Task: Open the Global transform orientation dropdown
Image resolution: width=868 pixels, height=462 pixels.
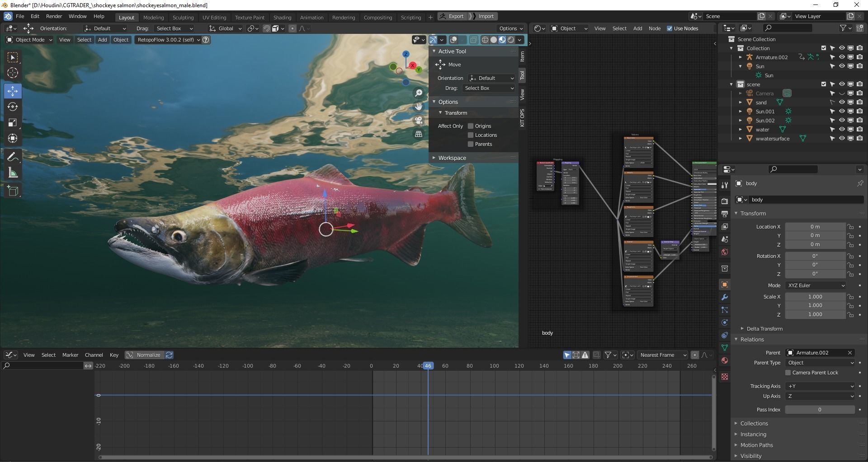Action: (x=227, y=28)
